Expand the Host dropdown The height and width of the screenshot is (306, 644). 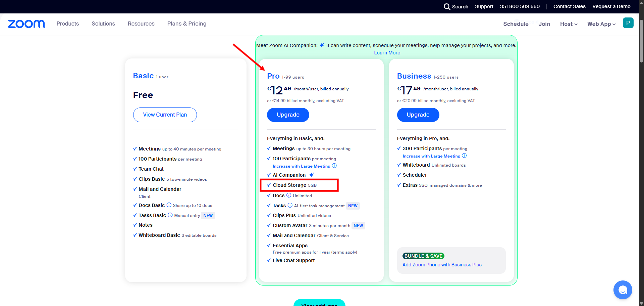569,24
